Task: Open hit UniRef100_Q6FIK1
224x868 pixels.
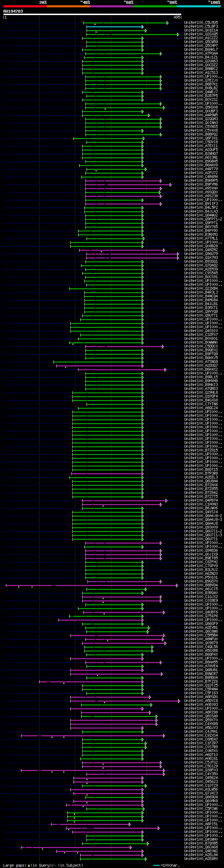Action: [x=201, y=138]
